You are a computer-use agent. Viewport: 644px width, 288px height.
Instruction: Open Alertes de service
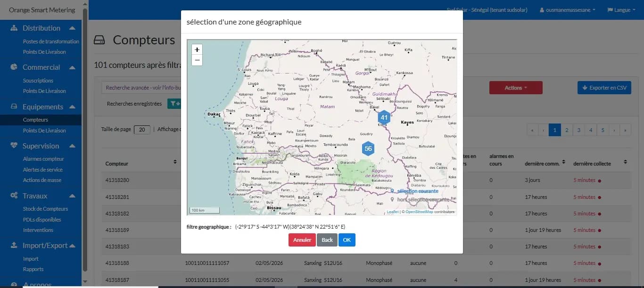coord(42,170)
